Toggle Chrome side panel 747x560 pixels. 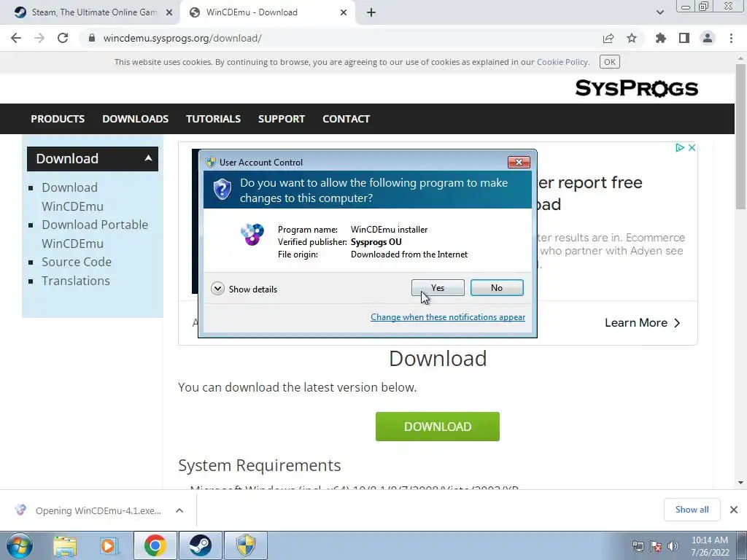click(684, 38)
